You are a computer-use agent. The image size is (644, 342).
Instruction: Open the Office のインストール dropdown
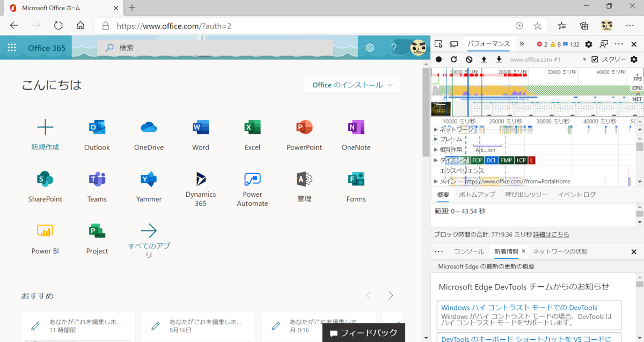(x=353, y=85)
